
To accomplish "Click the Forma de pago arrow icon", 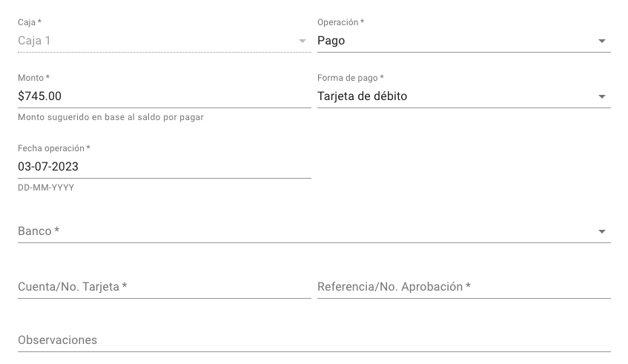I will tap(602, 97).
